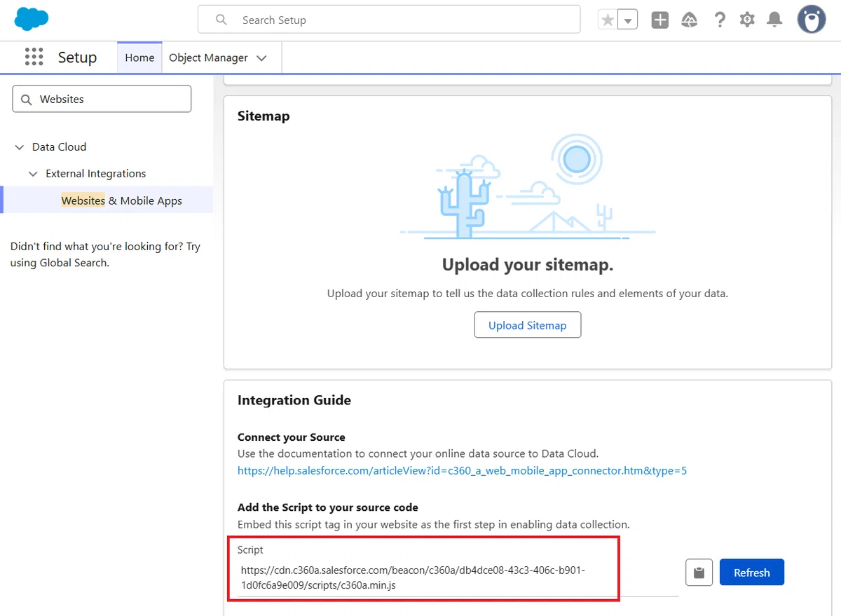Open the help.salesforce.com connector documentation link
Viewport: 841px width, 616px height.
point(462,471)
